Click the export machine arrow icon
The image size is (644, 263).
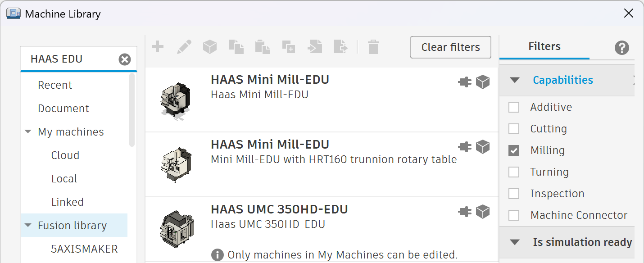tap(341, 46)
